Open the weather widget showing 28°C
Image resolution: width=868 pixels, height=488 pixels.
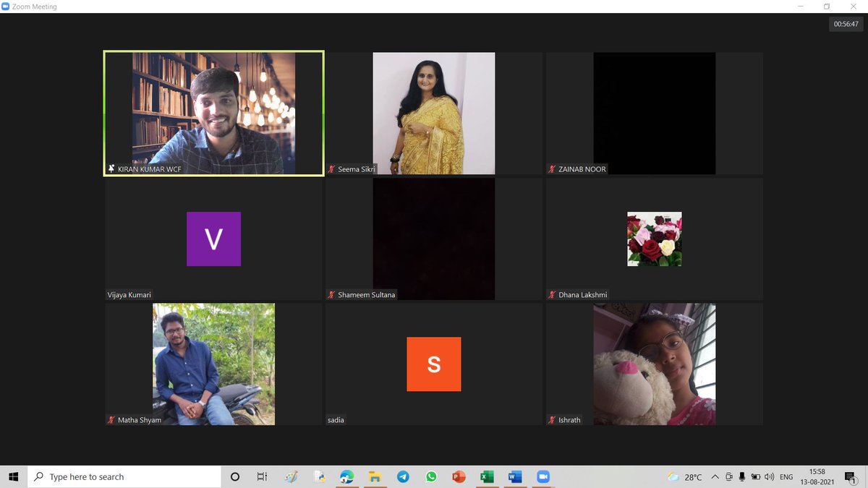(x=684, y=476)
